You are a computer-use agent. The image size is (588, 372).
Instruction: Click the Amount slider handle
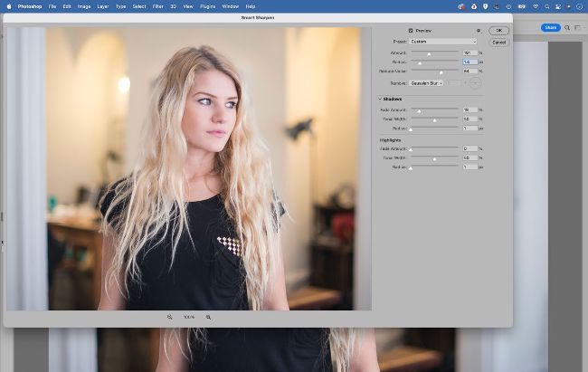pos(429,55)
